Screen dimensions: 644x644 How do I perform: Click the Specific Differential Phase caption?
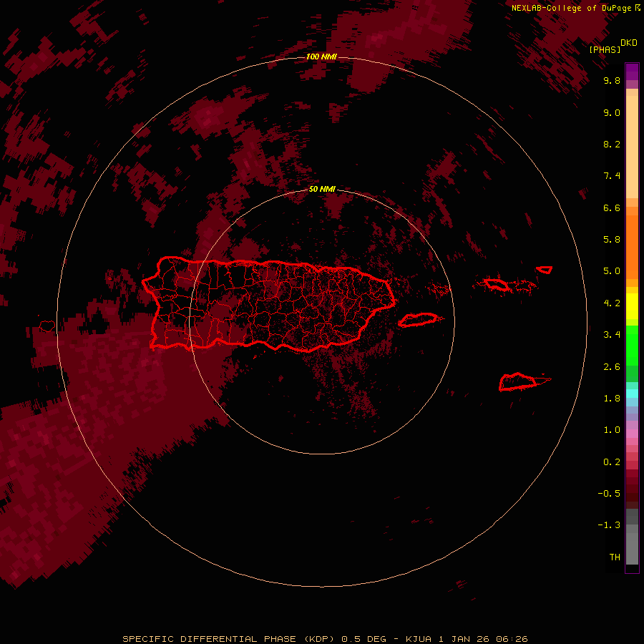(325, 639)
